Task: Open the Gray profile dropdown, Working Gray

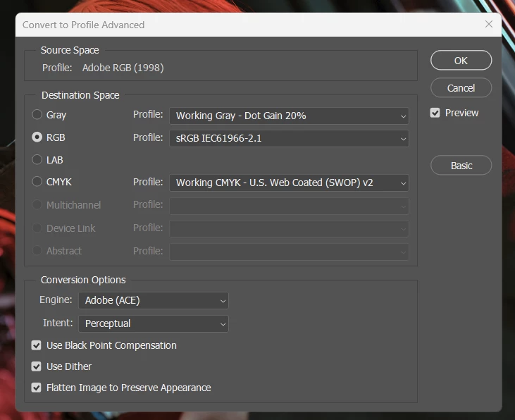Action: [289, 116]
